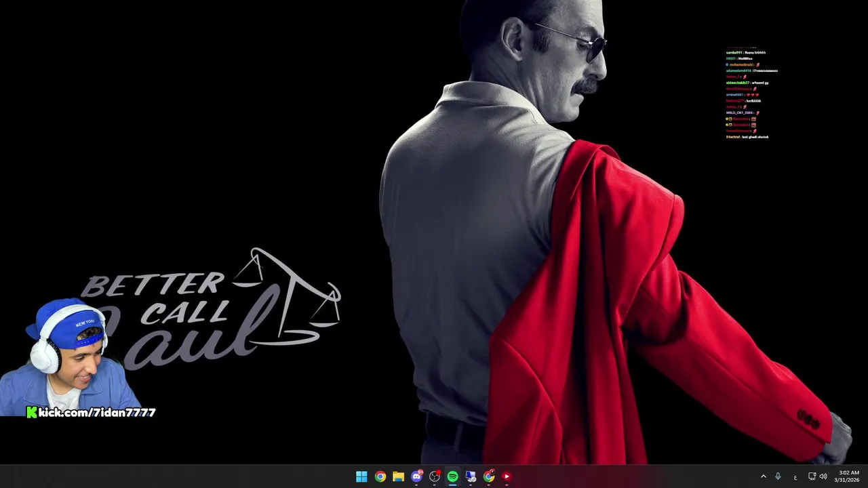
Task: Click the microphone tray icon
Action: pyautogui.click(x=778, y=476)
